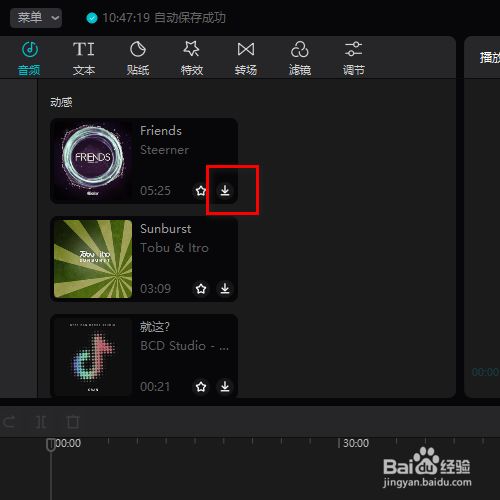Click the delete clip trash icon
500x500 pixels.
click(x=73, y=422)
